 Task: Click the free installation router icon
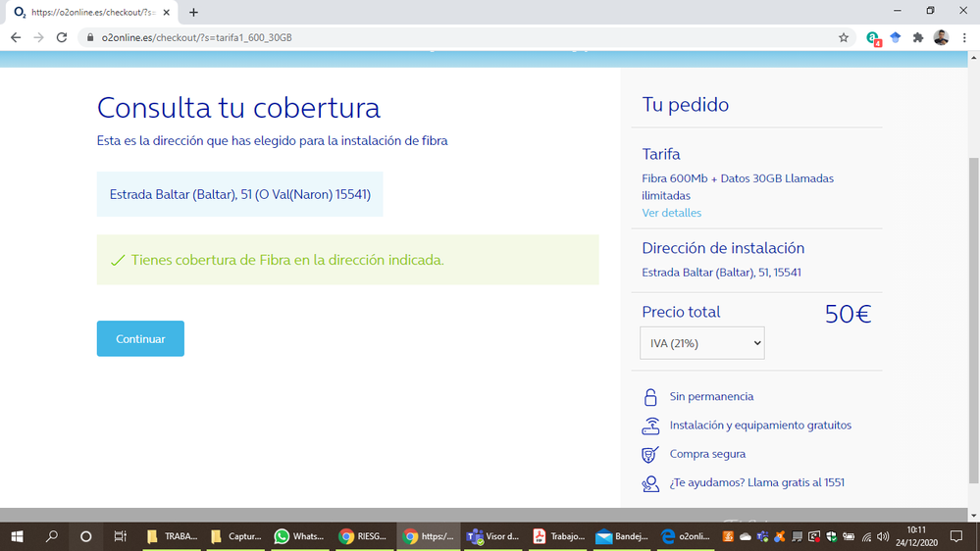click(650, 426)
